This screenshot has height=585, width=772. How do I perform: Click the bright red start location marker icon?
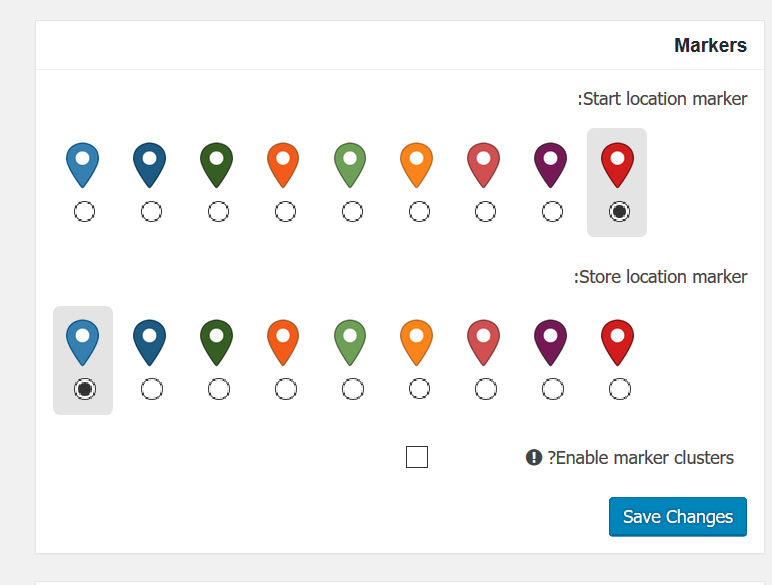(617, 165)
